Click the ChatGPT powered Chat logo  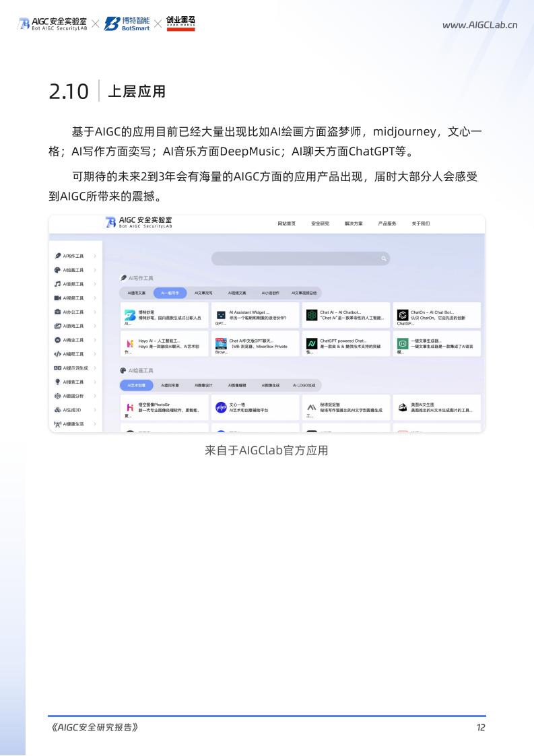tap(312, 344)
